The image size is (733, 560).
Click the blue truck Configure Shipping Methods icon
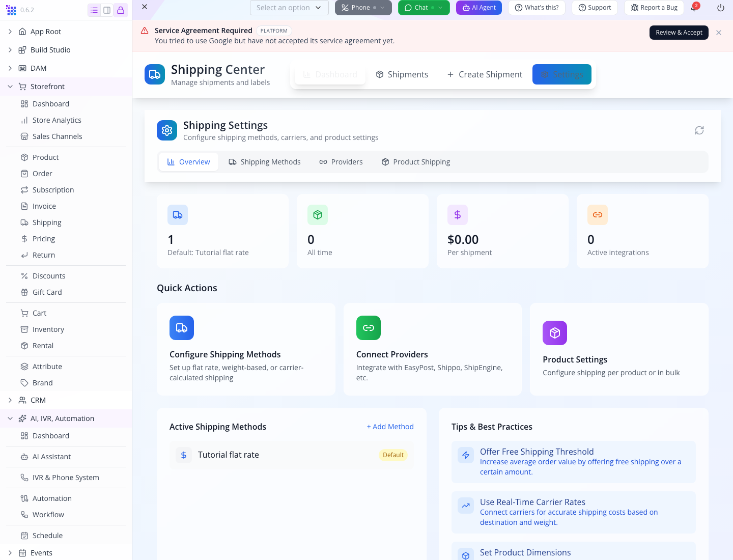(182, 328)
